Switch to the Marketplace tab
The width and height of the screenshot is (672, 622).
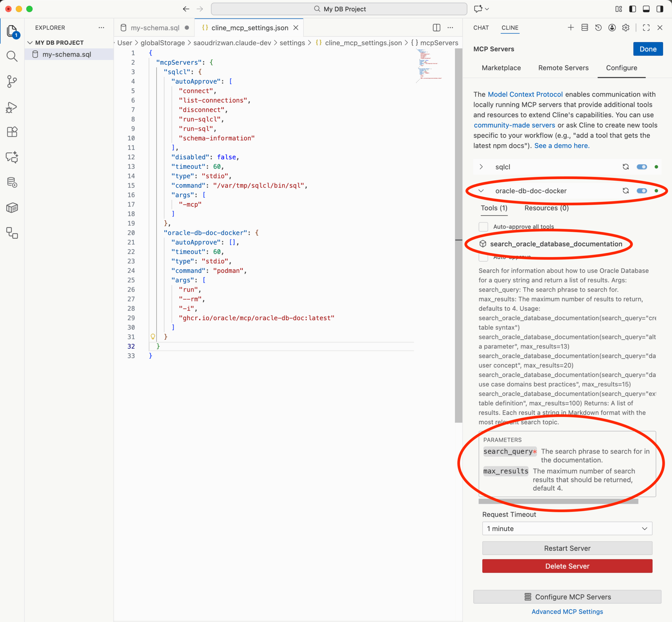501,68
